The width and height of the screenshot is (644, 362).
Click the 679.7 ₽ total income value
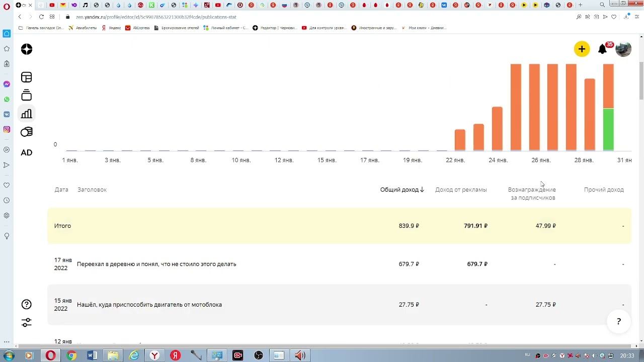[409, 264]
